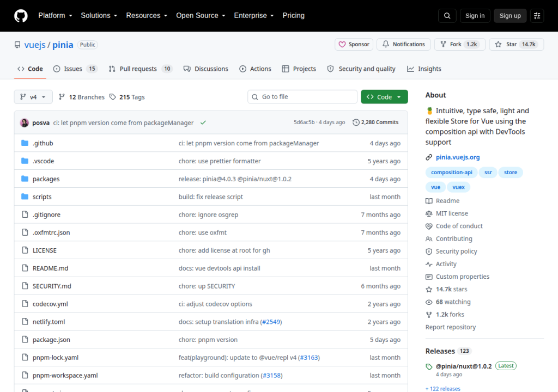This screenshot has width=558, height=392.
Task: Click the watching eye icon
Action: pos(429,302)
